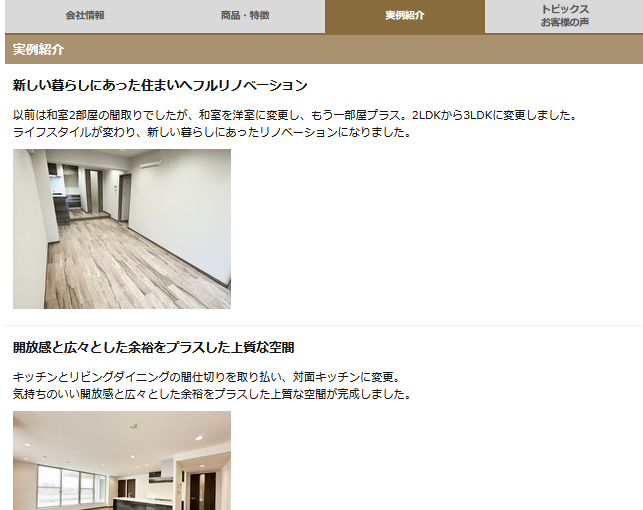Click the line ライフスタイルが変わり、新しい暮らしに
643x510 pixels.
(x=212, y=132)
